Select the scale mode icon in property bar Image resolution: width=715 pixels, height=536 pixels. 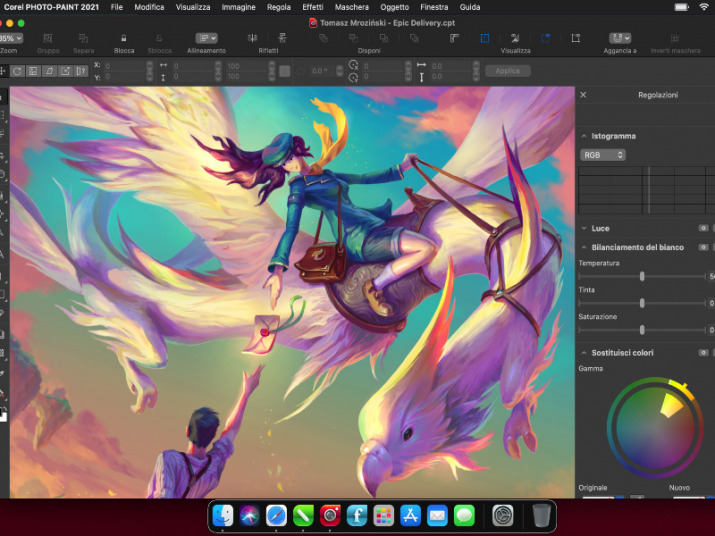(33, 71)
